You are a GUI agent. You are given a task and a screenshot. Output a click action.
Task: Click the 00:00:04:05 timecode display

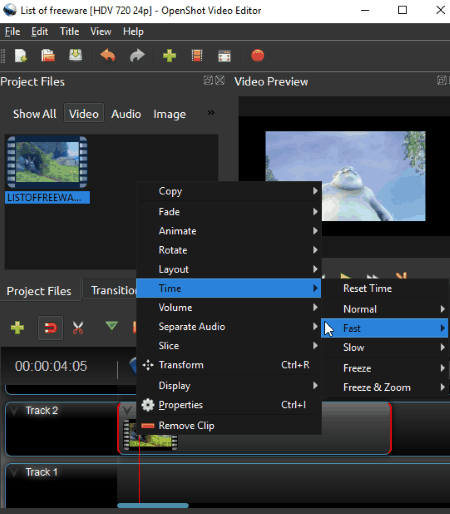coord(51,366)
